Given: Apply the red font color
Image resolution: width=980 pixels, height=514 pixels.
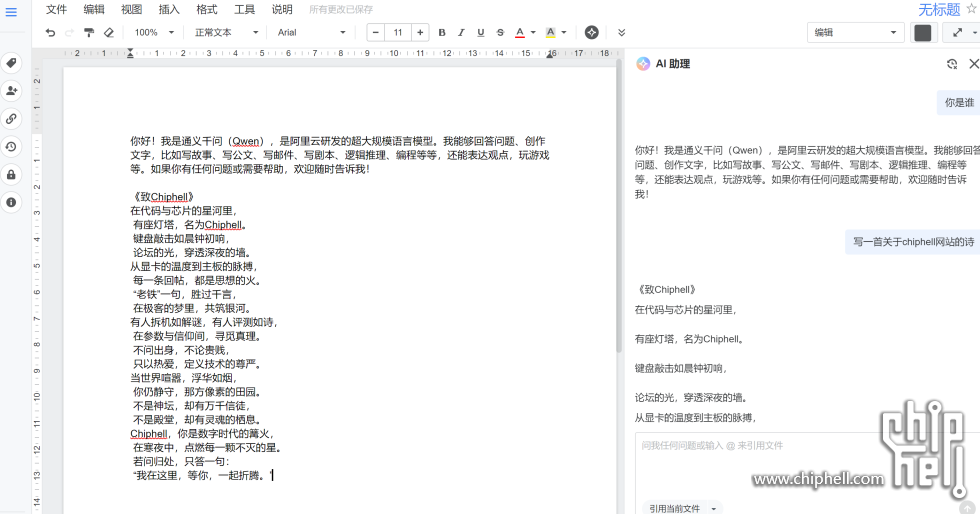Looking at the screenshot, I should click(x=519, y=33).
